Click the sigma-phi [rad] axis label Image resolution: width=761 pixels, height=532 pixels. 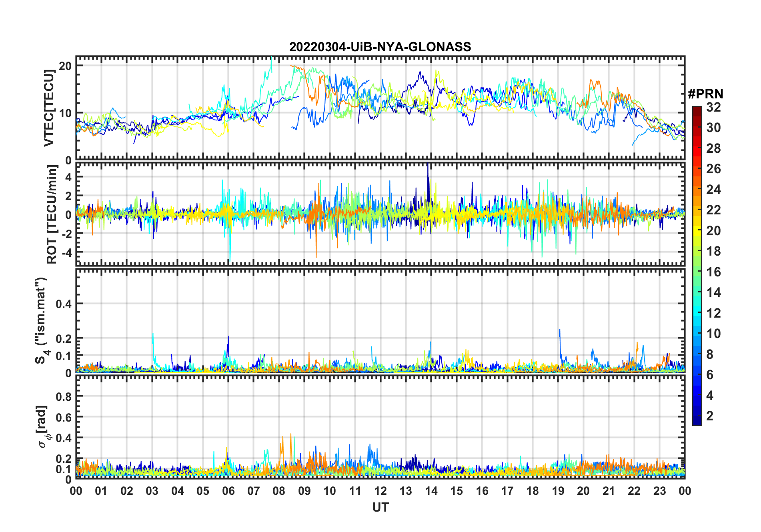[x=42, y=427]
